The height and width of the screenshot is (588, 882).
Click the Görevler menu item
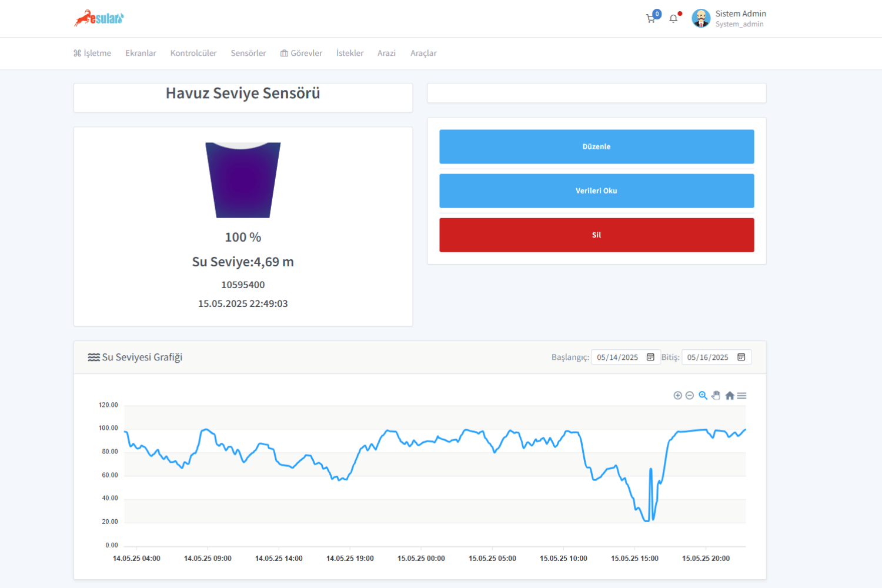[x=302, y=53]
